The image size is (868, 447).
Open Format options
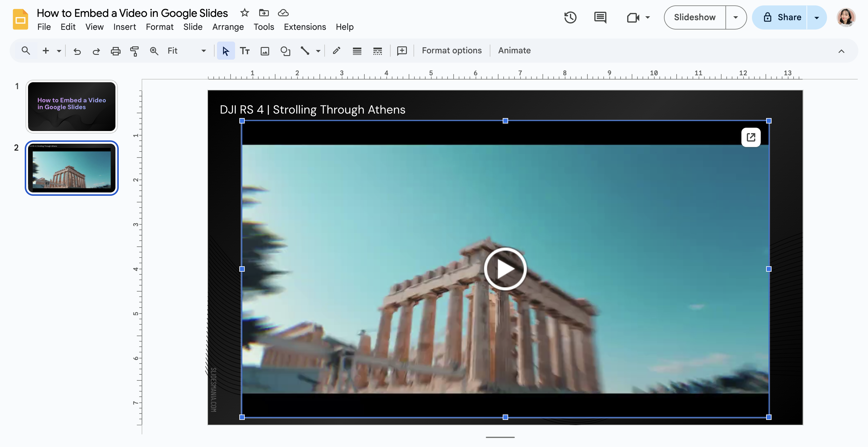451,50
